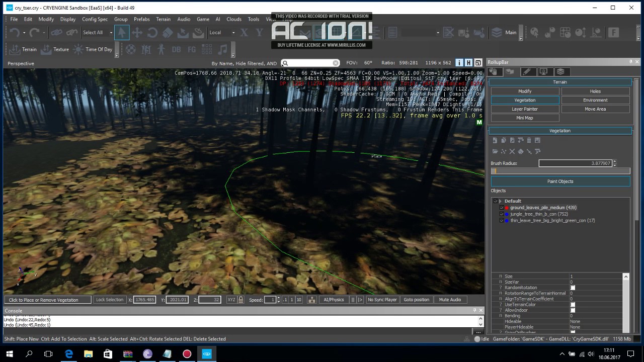Open the Material Editor ball icon
The width and height of the screenshot is (644, 362).
click(x=130, y=49)
